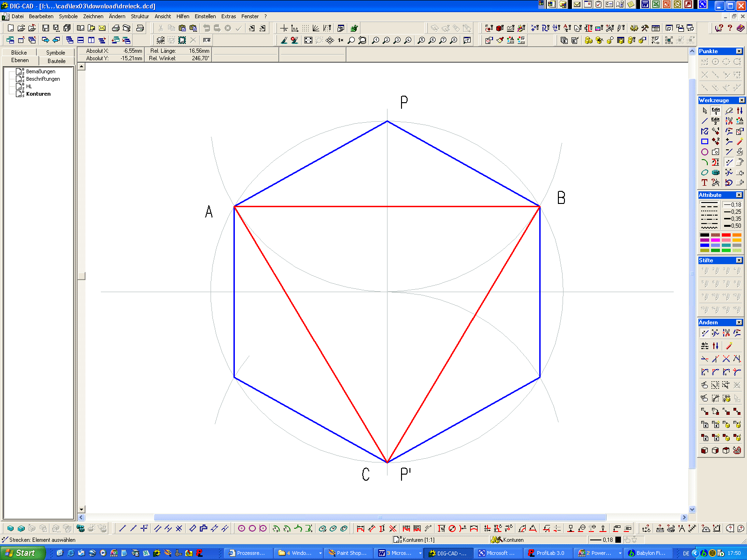The width and height of the screenshot is (747, 560).
Task: Select line width 0,35 in Attribute
Action: tap(732, 219)
